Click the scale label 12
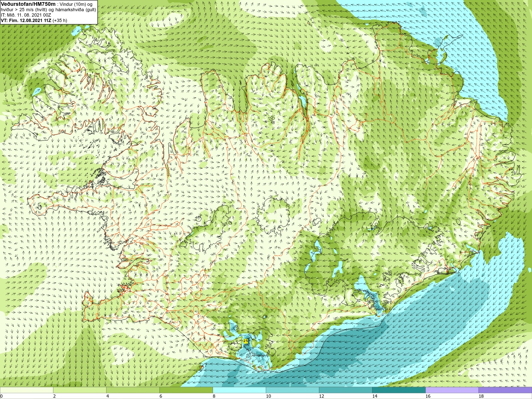The height and width of the screenshot is (399, 532). pyautogui.click(x=321, y=396)
